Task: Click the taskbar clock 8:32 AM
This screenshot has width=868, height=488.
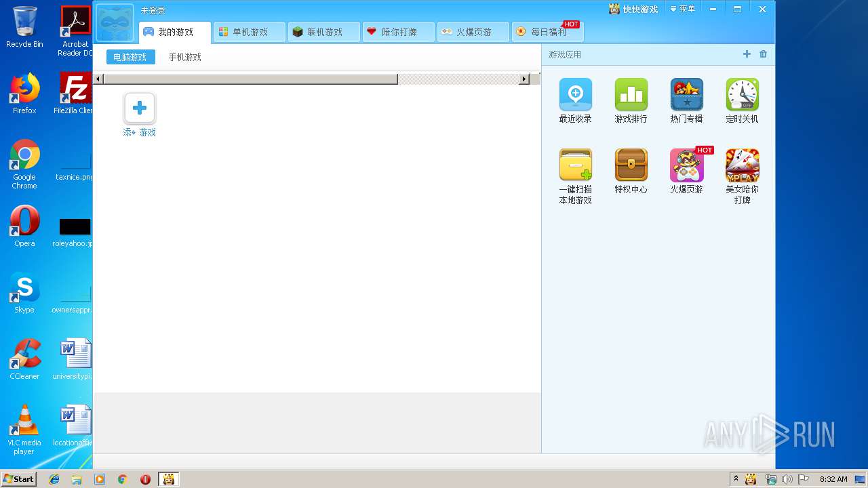Action: tap(833, 479)
